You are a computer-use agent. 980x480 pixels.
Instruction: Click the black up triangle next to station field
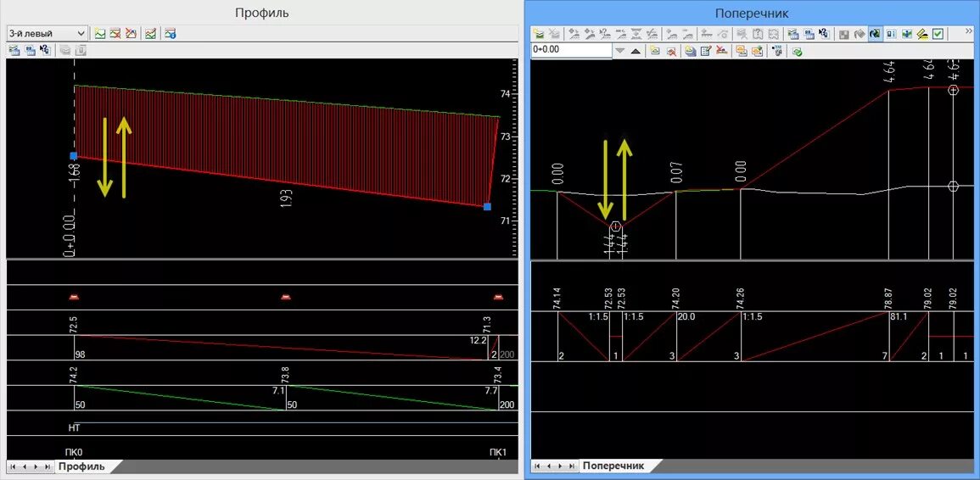pyautogui.click(x=636, y=51)
